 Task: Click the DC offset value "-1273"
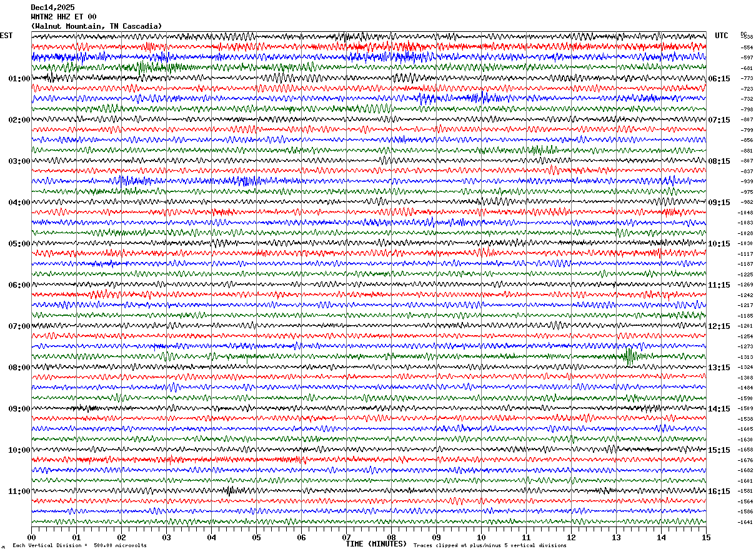pyautogui.click(x=747, y=346)
